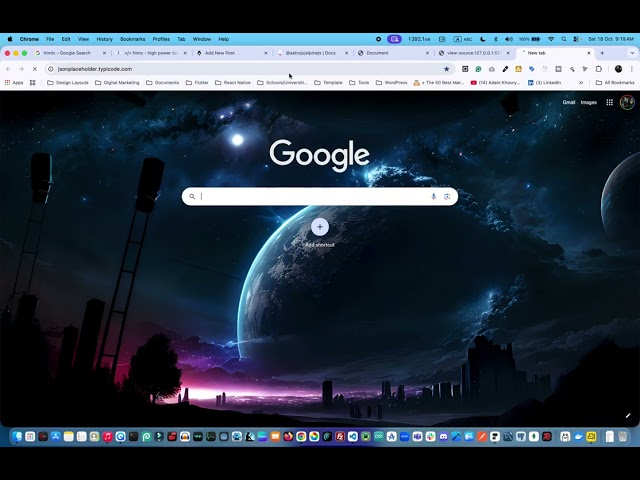Open Apps shortcut in bookmarks bar
The height and width of the screenshot is (480, 640).
[14, 82]
